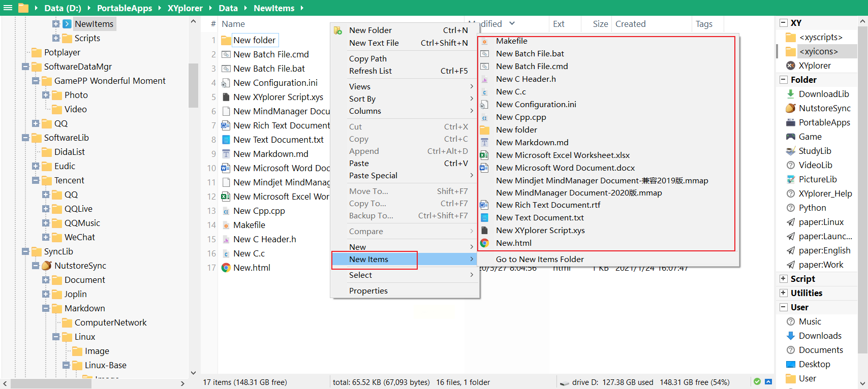Viewport: 868px width, 389px height.
Task: Select New Markdown.md in the New Items submenu
Action: tap(532, 143)
